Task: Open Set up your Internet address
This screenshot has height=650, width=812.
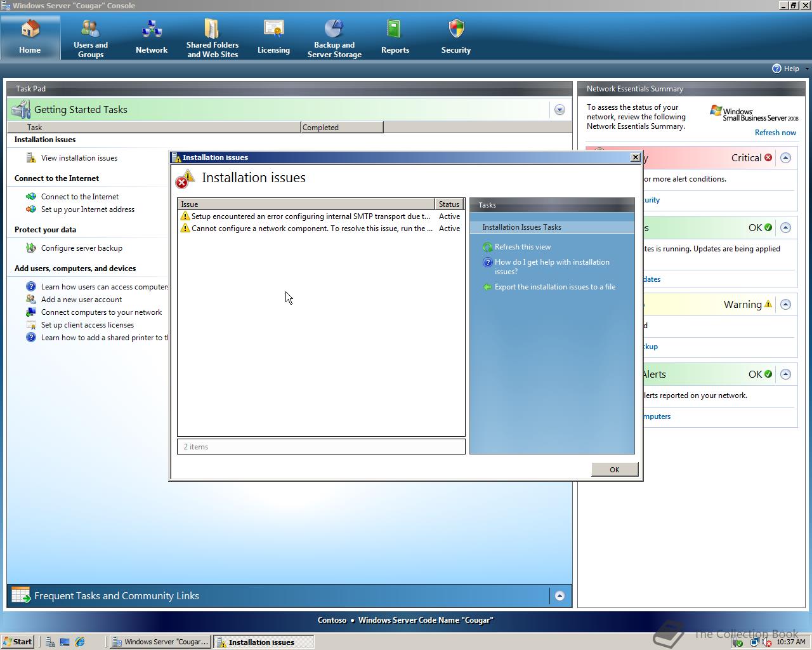Action: (x=88, y=209)
